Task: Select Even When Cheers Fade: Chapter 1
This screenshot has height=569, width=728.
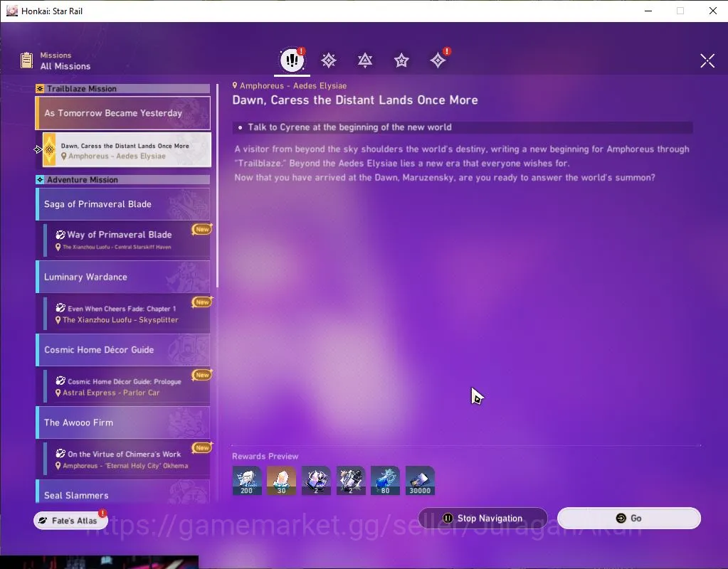Action: coord(127,313)
